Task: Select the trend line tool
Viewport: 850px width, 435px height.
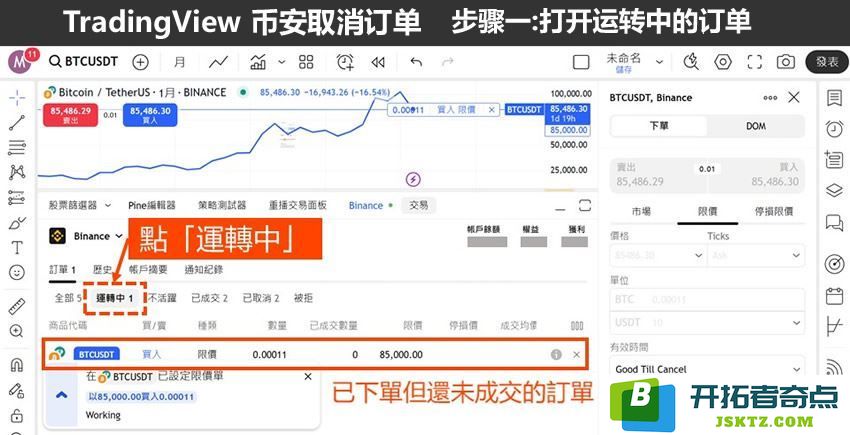Action: (x=17, y=123)
